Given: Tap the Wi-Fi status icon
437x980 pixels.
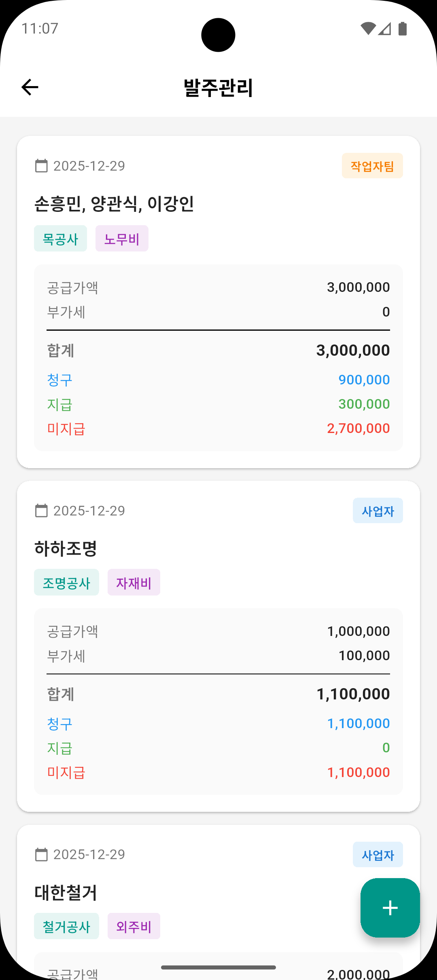Looking at the screenshot, I should (368, 29).
